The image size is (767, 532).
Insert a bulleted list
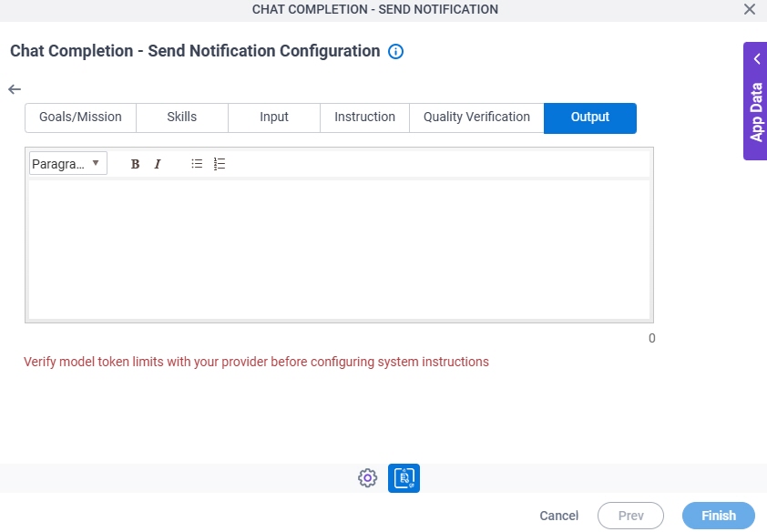(197, 164)
